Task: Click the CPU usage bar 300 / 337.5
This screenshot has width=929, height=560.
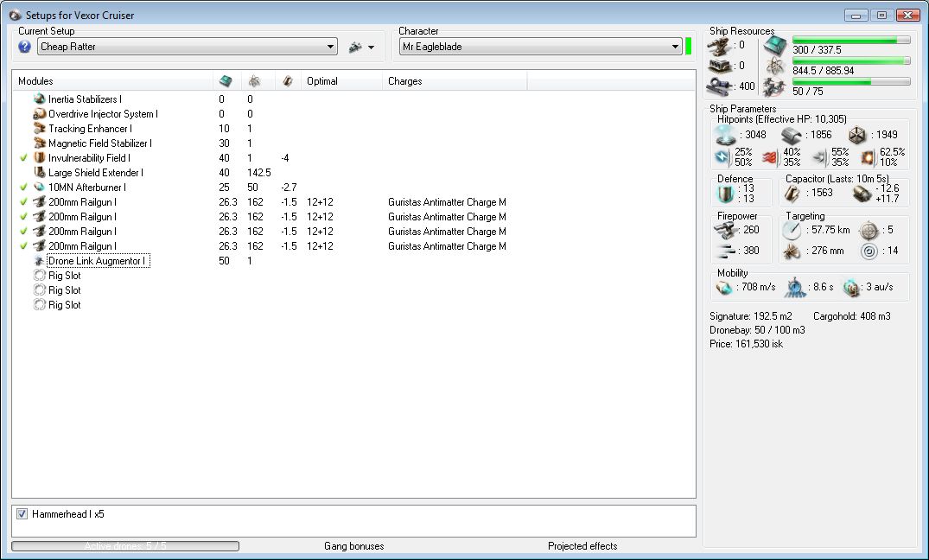Action: (851, 41)
